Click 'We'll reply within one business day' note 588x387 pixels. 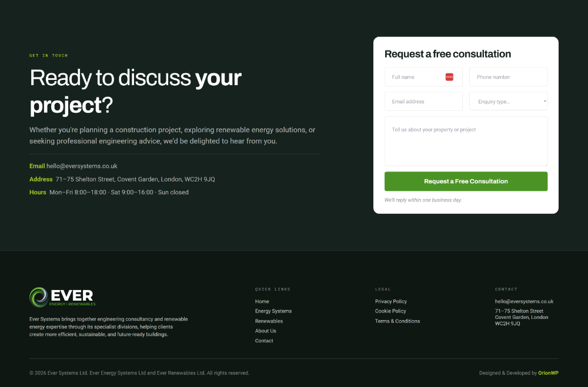(423, 200)
